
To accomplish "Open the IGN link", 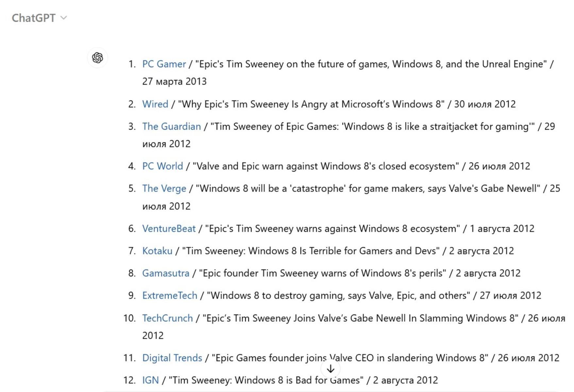I will coord(150,380).
